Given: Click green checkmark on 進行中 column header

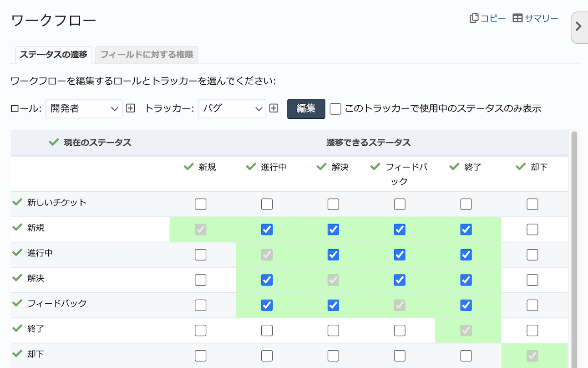Looking at the screenshot, I should (251, 167).
